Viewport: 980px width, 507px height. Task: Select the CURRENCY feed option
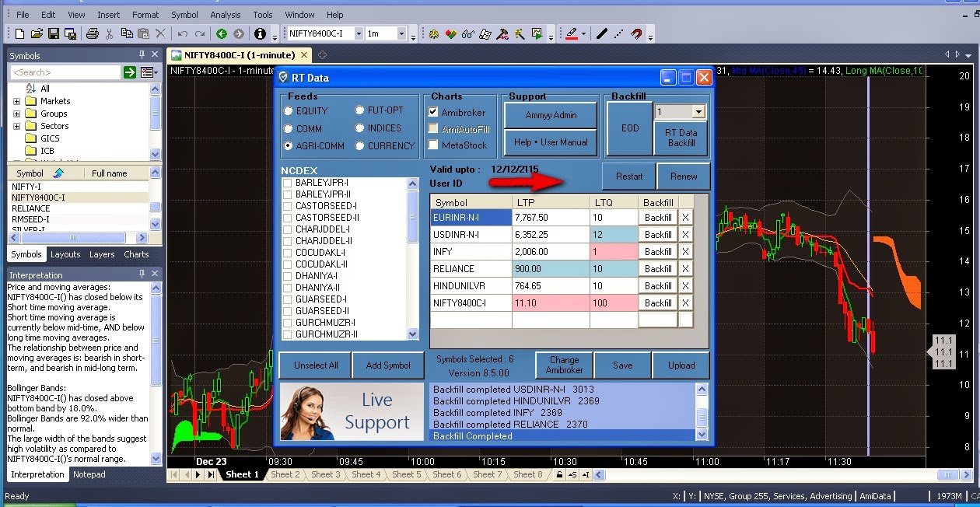[360, 145]
